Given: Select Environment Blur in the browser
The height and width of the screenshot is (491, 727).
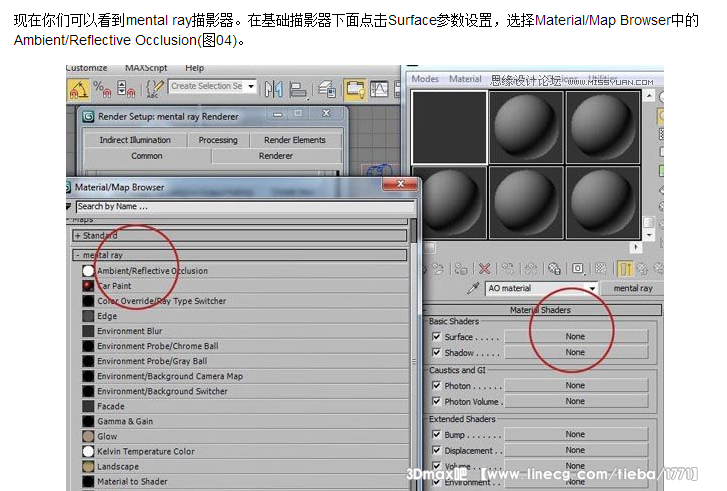Looking at the screenshot, I should coord(245,331).
